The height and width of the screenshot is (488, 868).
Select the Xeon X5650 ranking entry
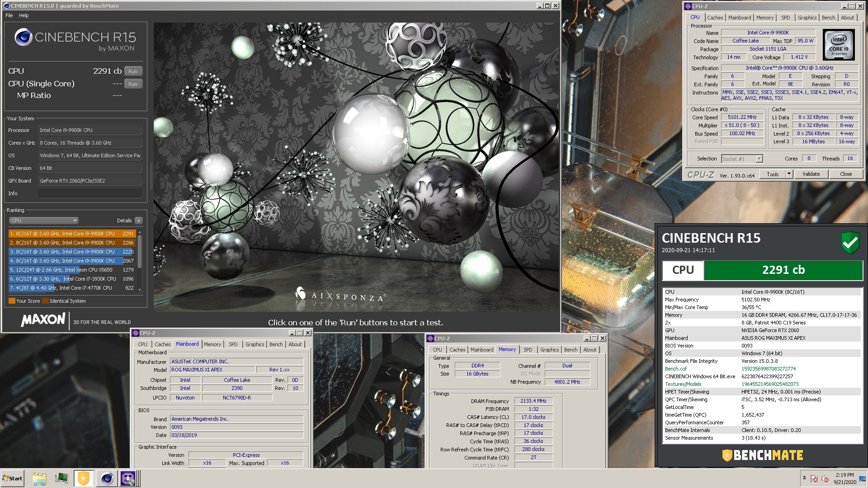point(72,270)
